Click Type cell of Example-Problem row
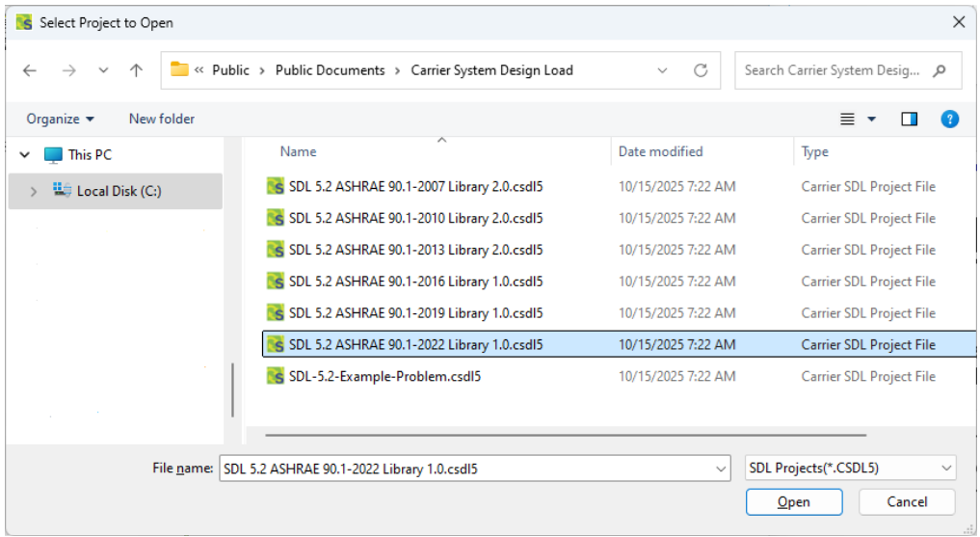The height and width of the screenshot is (537, 980). 868,376
